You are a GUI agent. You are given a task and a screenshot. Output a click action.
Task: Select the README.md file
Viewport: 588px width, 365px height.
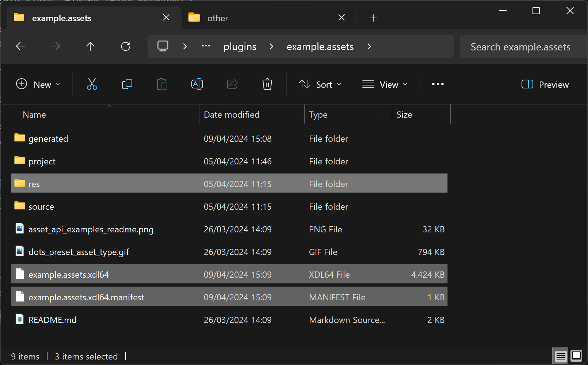tap(53, 320)
